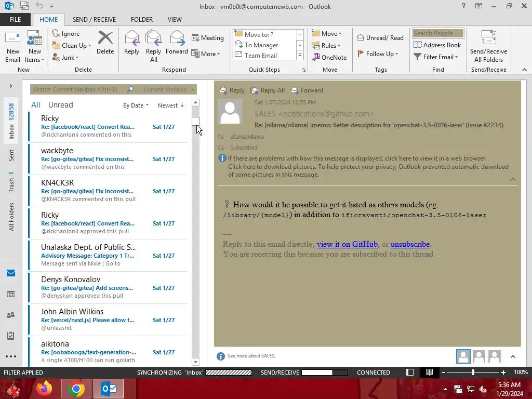Image resolution: width=532 pixels, height=399 pixels.
Task: Forward message via ribbon Forward icon
Action: pos(177,43)
